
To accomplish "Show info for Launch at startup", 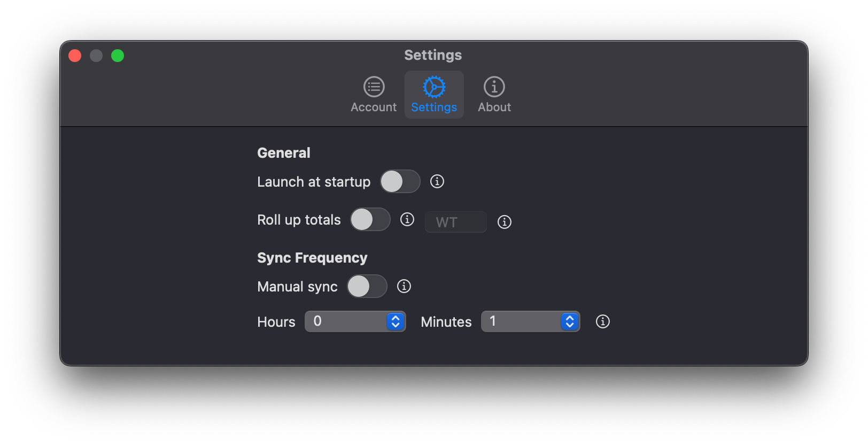I will pos(437,181).
